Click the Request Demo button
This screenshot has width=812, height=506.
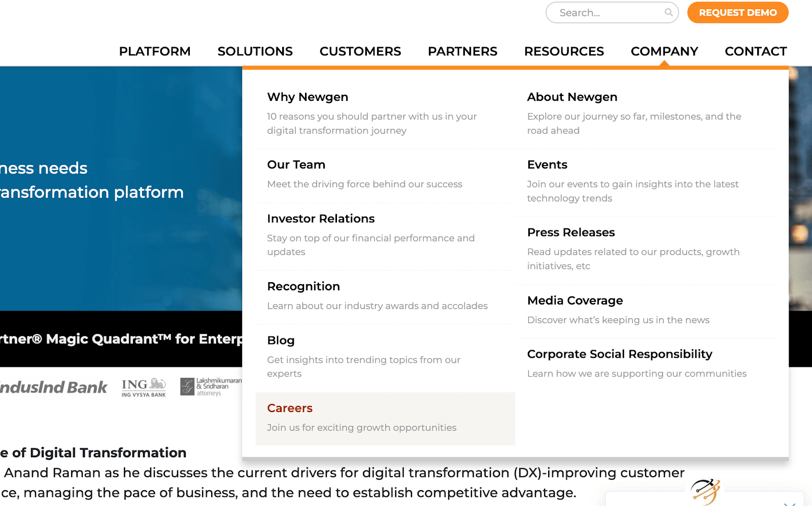click(x=738, y=13)
